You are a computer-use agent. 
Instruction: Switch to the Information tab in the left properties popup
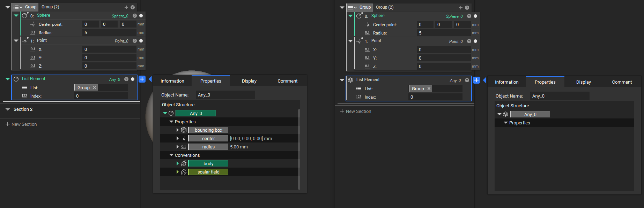pyautogui.click(x=172, y=81)
